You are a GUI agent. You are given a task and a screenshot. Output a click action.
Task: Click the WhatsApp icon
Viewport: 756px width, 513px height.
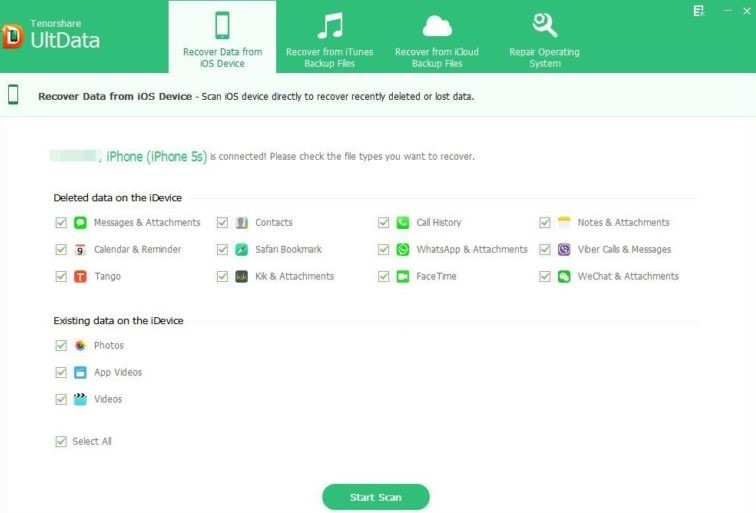tap(403, 250)
